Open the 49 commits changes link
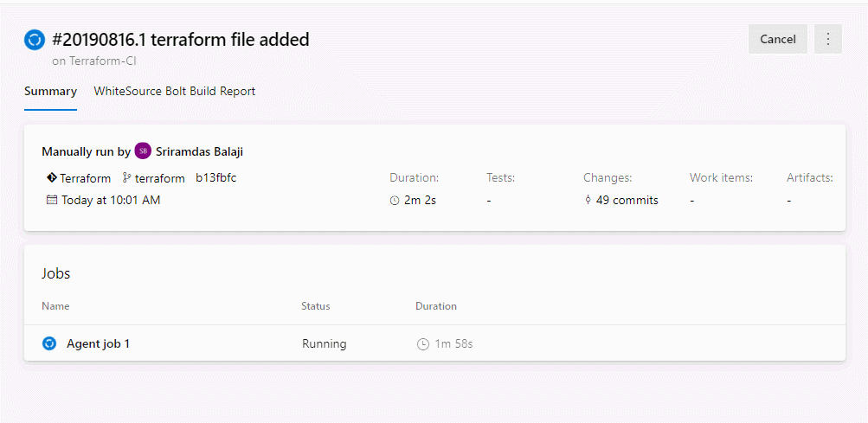868x423 pixels. 627,201
